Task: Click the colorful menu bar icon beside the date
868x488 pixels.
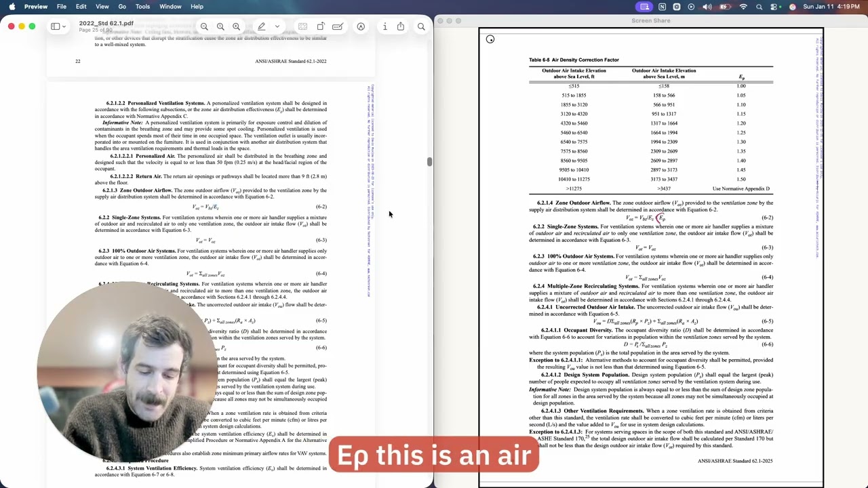Action: tap(792, 7)
